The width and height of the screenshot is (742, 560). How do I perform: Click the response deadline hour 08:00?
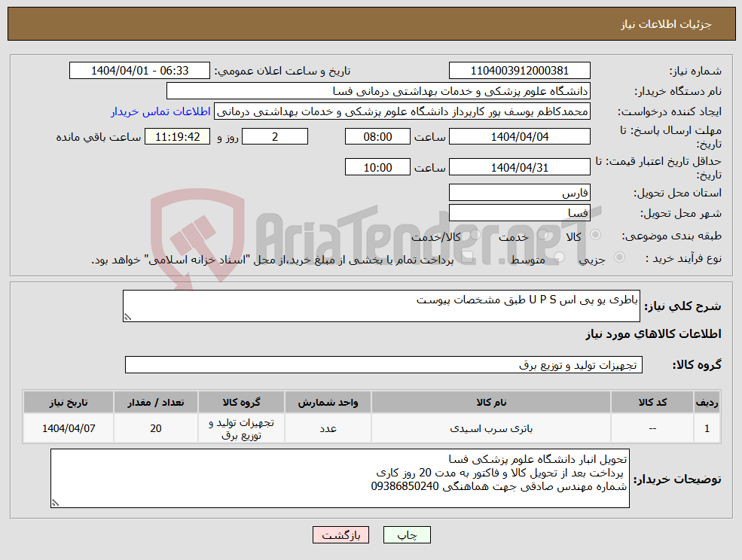(x=377, y=137)
